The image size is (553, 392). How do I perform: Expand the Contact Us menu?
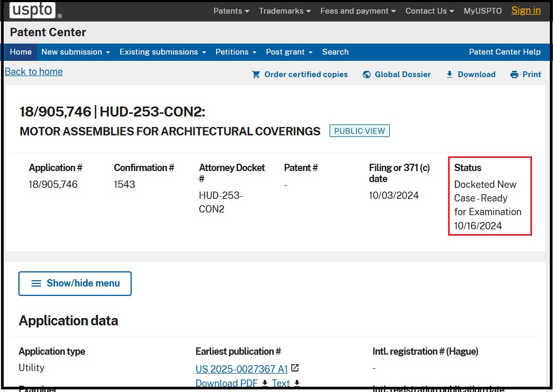click(430, 11)
